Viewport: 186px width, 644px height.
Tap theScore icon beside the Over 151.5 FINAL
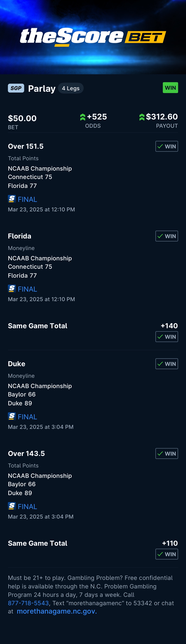click(x=12, y=199)
